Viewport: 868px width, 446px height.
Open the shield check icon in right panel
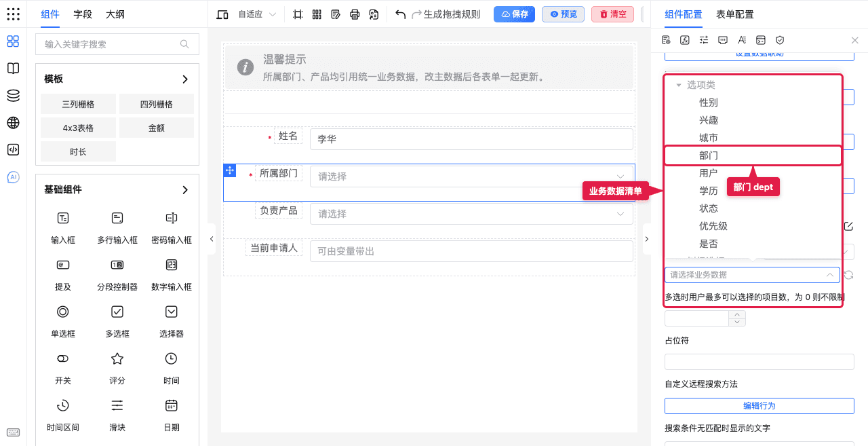click(780, 40)
